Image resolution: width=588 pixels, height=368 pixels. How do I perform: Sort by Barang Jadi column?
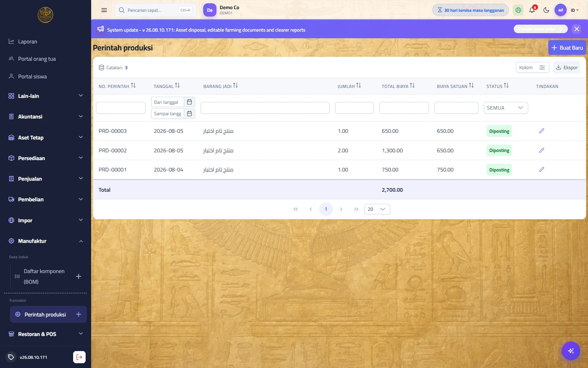coord(236,86)
